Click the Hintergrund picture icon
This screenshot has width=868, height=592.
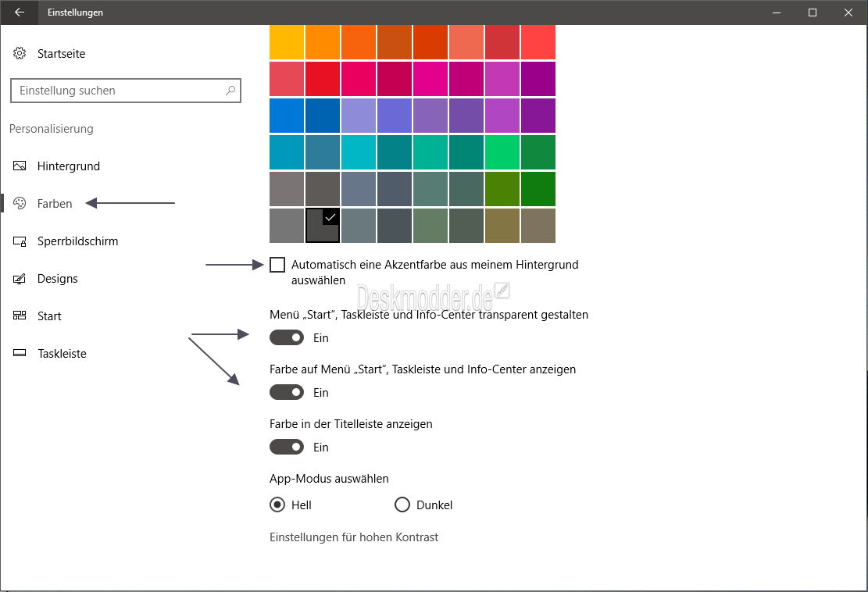coord(20,166)
